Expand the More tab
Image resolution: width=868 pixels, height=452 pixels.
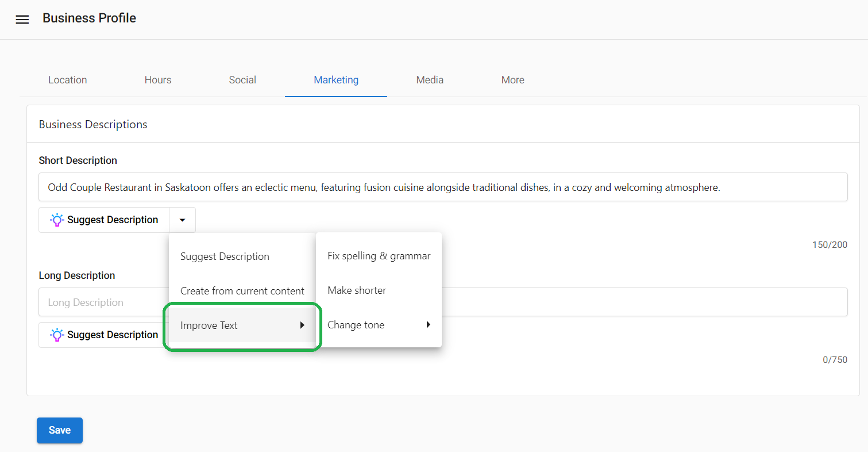click(x=512, y=80)
